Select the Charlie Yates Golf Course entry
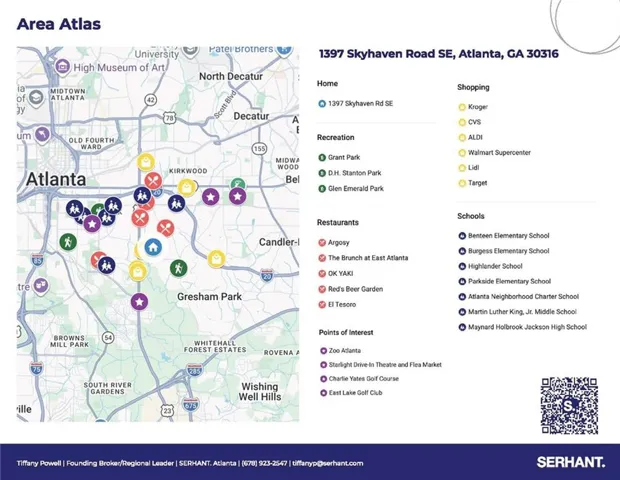 (x=364, y=379)
